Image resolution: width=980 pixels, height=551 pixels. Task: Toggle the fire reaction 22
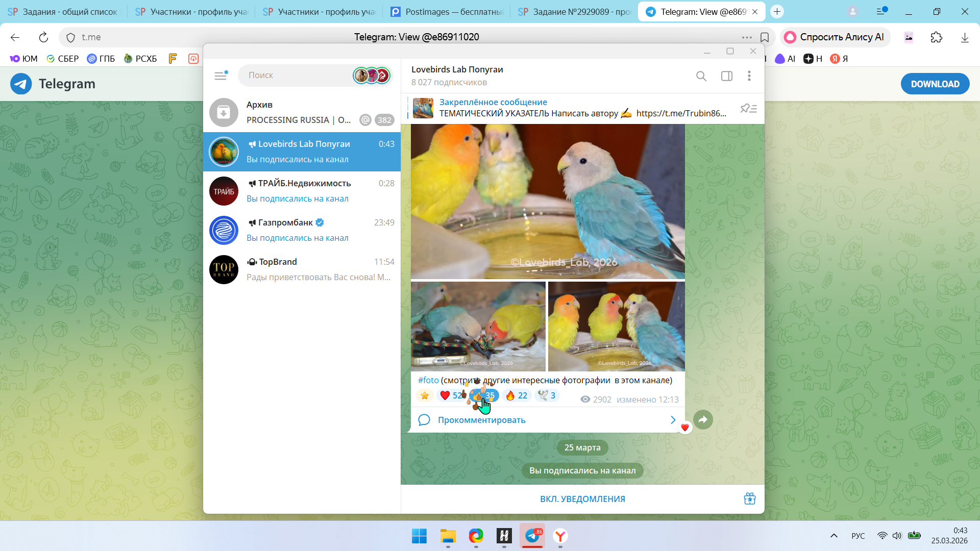(x=517, y=395)
